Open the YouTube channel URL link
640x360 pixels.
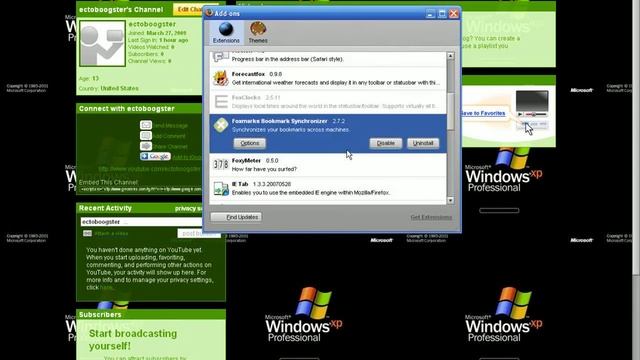[149, 169]
